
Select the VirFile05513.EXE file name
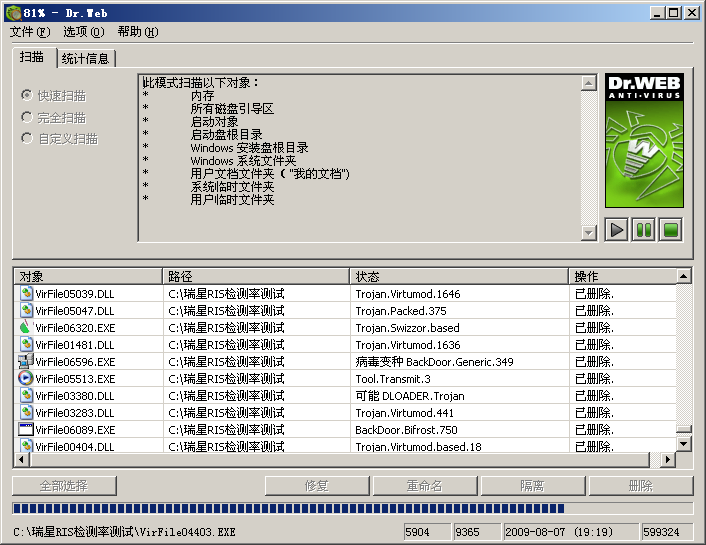75,379
